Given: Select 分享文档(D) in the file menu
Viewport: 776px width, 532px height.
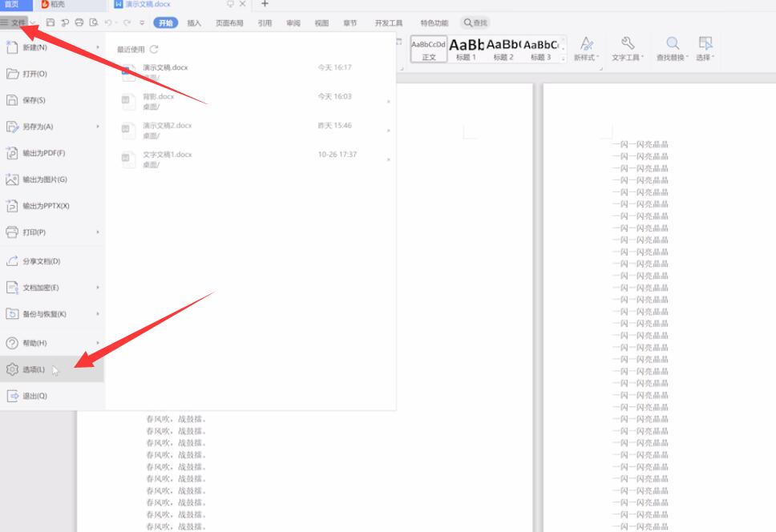Looking at the screenshot, I should 52,261.
